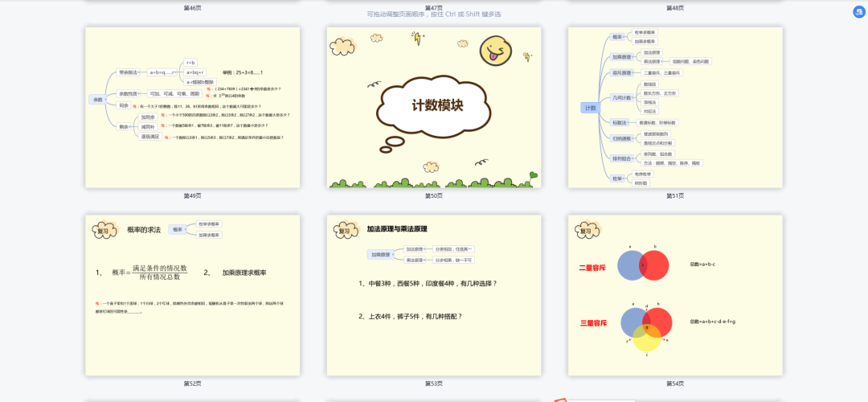The width and height of the screenshot is (868, 402).
Task: Click the 第53页 page label
Action: pos(434,384)
